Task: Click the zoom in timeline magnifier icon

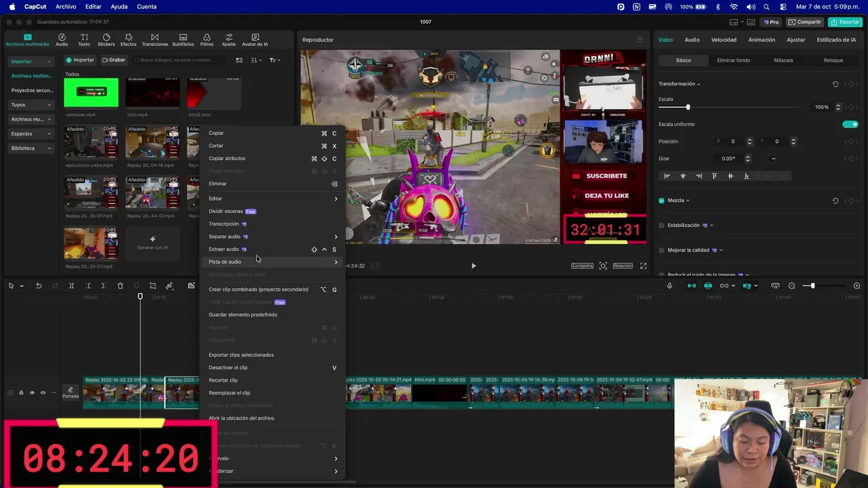Action: coord(856,286)
